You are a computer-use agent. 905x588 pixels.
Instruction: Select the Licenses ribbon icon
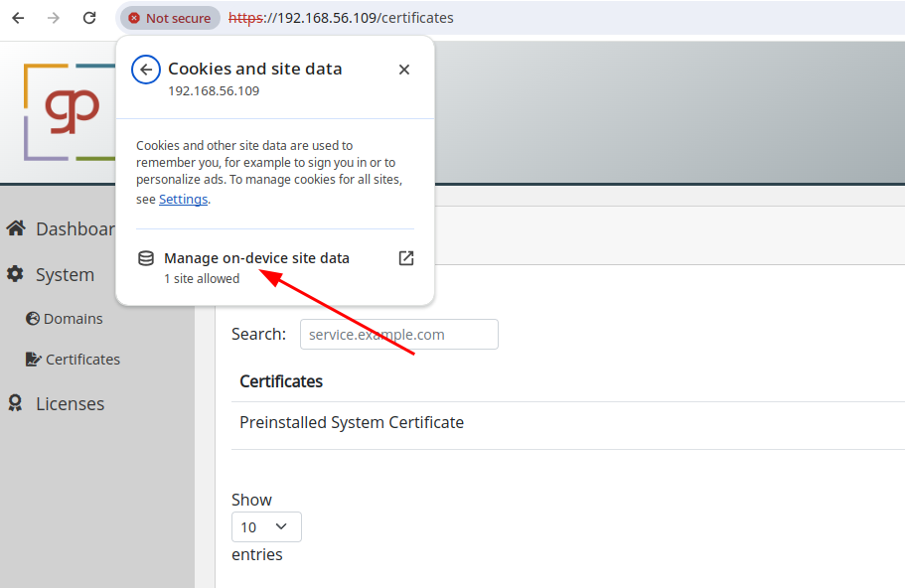[15, 403]
